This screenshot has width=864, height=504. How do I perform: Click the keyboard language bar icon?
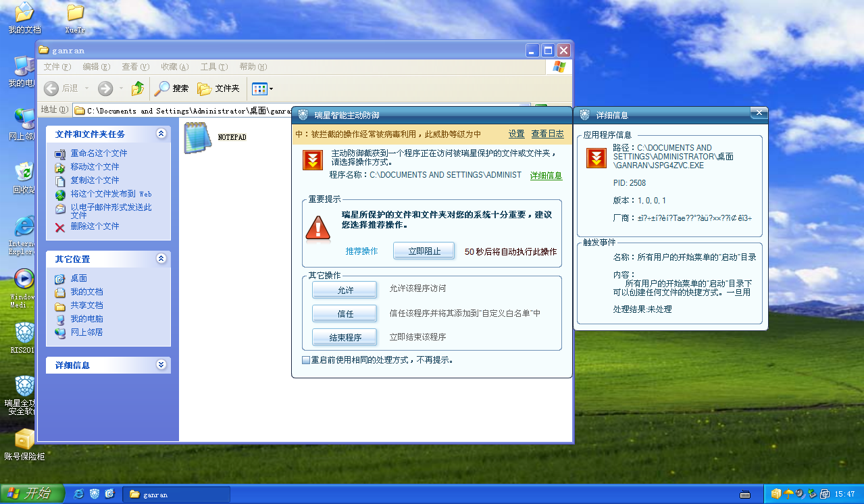pos(745,495)
